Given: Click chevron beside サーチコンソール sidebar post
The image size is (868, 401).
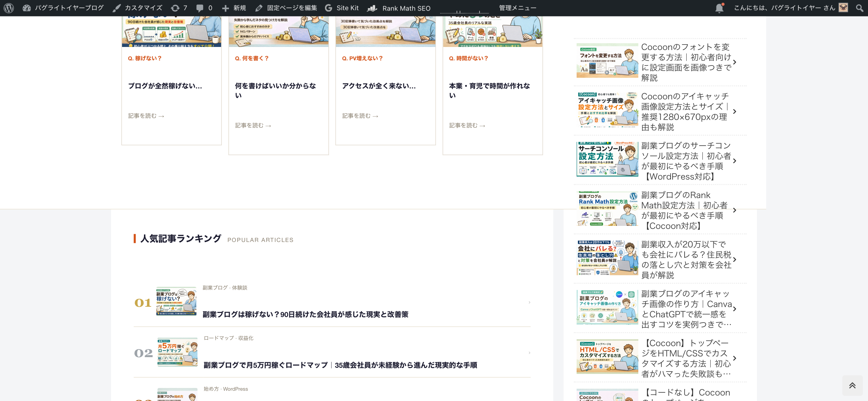Looking at the screenshot, I should pos(735,161).
